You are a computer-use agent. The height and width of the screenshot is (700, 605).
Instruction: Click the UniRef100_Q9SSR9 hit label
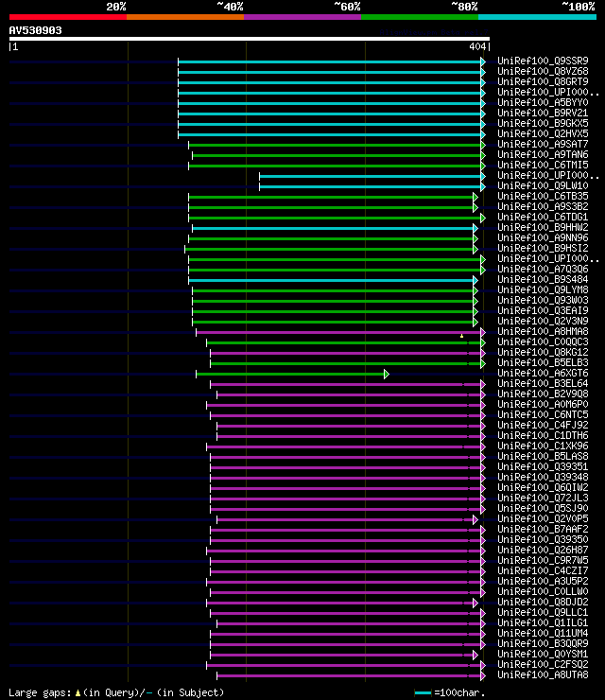(x=543, y=61)
